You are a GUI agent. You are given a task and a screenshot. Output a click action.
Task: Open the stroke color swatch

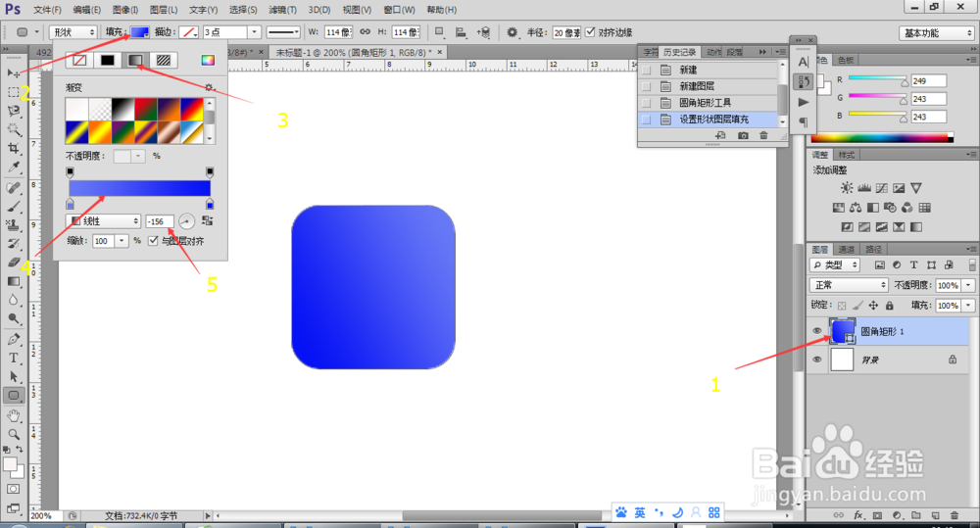click(x=189, y=32)
